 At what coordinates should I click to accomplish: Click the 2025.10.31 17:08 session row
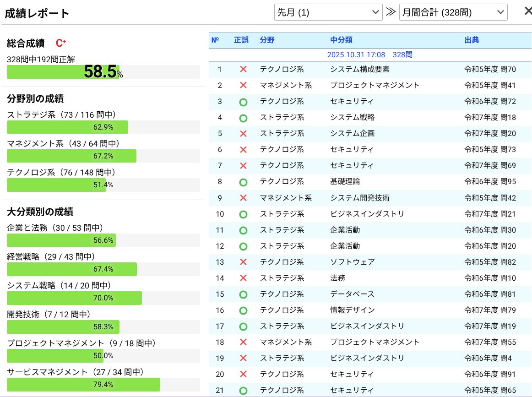click(x=369, y=55)
